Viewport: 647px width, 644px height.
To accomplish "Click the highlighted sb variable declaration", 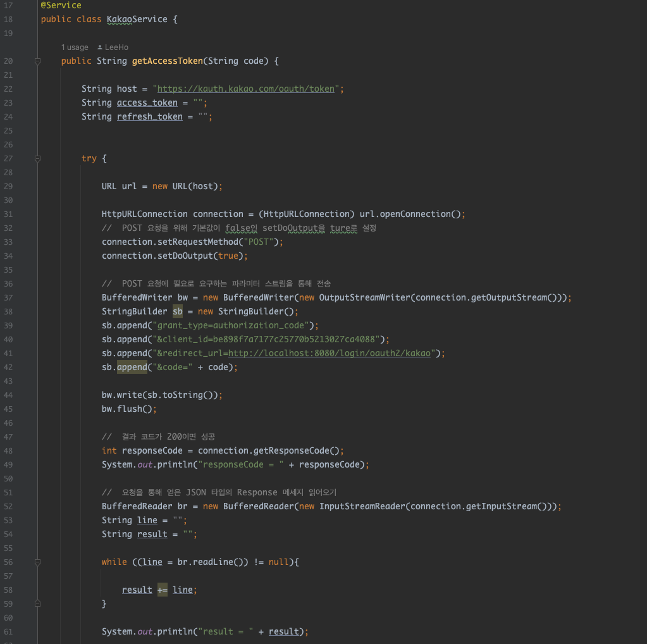I will 178,311.
